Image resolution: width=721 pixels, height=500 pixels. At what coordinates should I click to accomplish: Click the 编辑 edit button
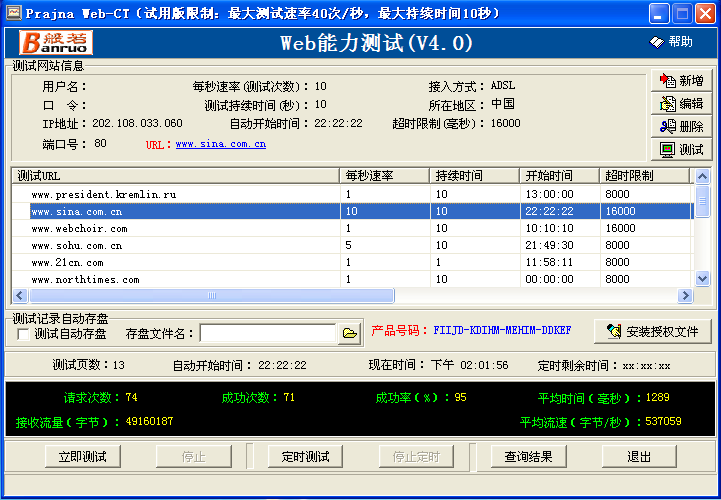coord(681,103)
